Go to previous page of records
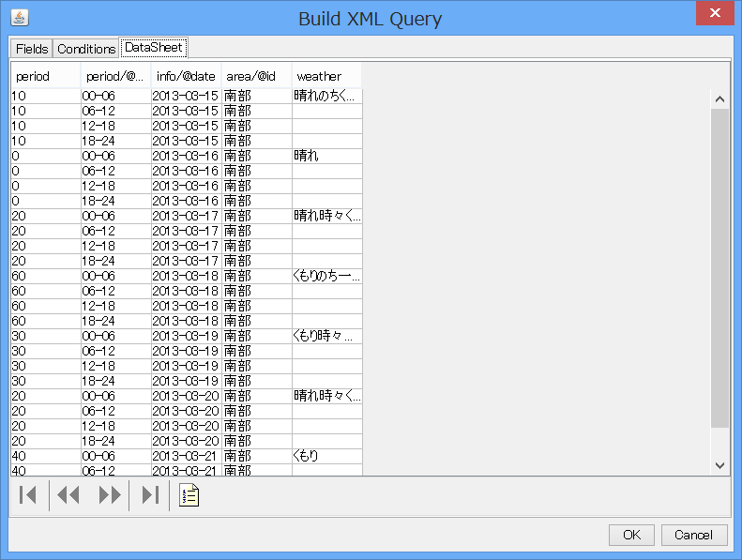 click(68, 495)
